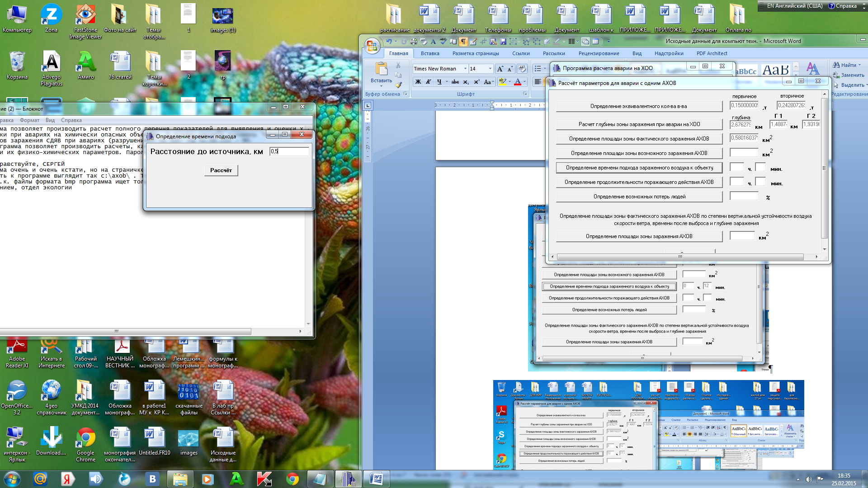Click the Clear Formatting eraser icon
Image resolution: width=868 pixels, height=488 pixels.
[x=522, y=69]
